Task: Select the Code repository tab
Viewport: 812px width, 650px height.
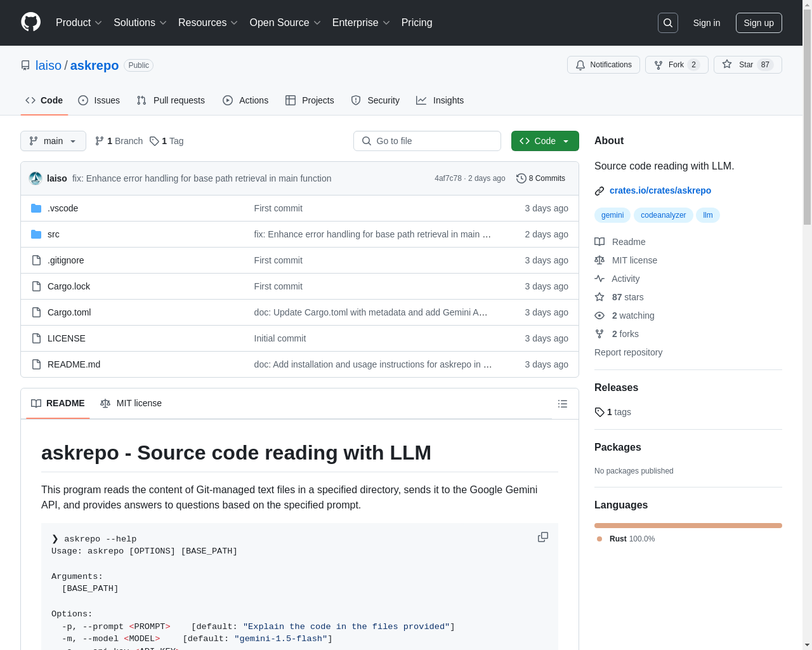Action: (44, 100)
